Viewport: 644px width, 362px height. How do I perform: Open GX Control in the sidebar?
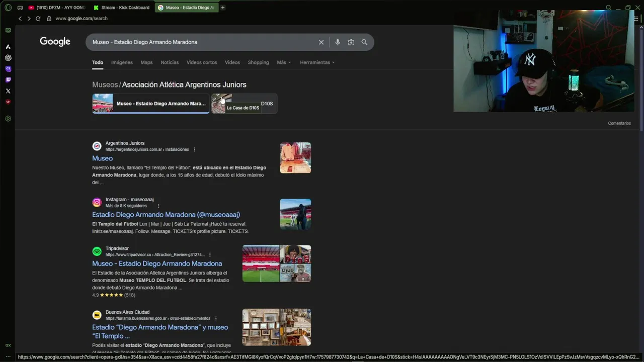(x=8, y=345)
